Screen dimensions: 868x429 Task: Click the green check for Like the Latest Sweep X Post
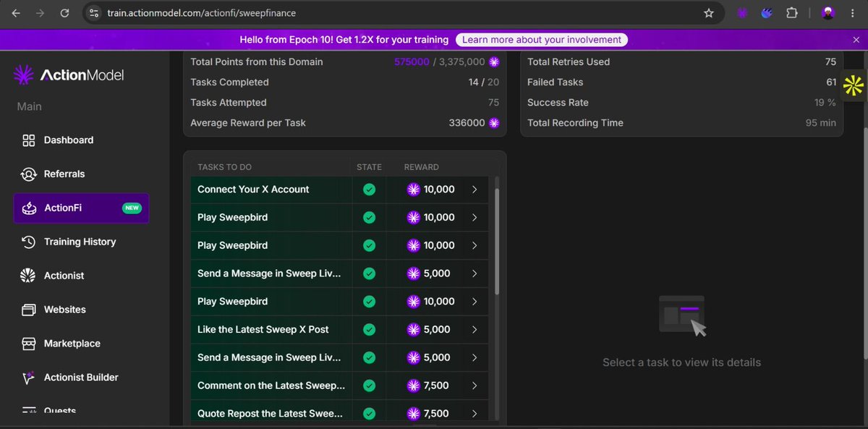[x=369, y=330]
